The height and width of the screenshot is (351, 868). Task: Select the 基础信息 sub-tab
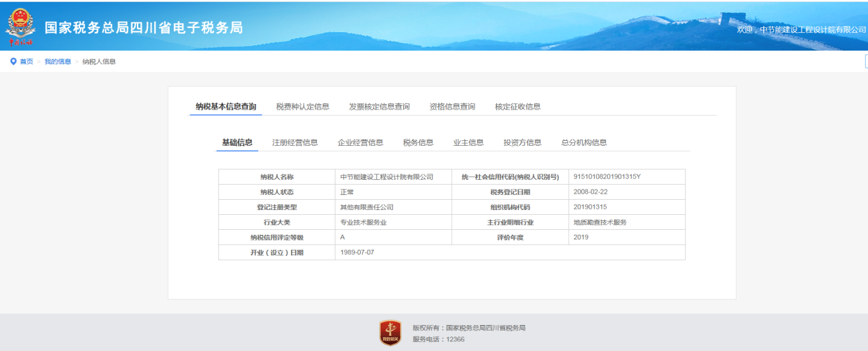pyautogui.click(x=237, y=142)
